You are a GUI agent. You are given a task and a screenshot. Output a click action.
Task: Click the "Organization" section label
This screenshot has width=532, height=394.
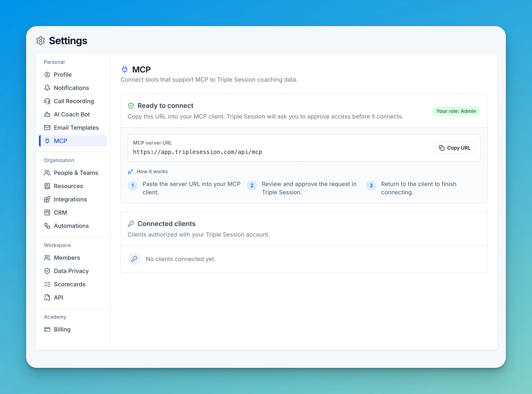point(59,160)
